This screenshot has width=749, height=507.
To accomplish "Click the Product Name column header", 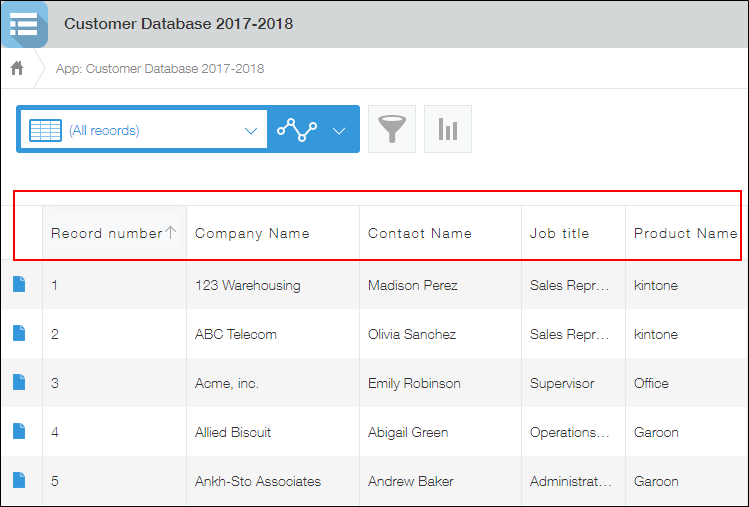I will click(x=685, y=234).
